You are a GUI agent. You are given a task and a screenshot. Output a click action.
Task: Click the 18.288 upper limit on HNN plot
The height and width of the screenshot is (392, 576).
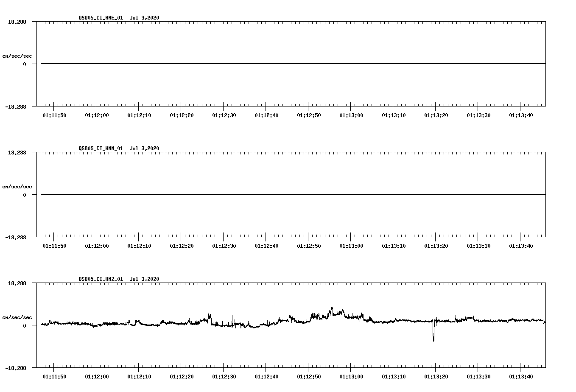[17, 152]
